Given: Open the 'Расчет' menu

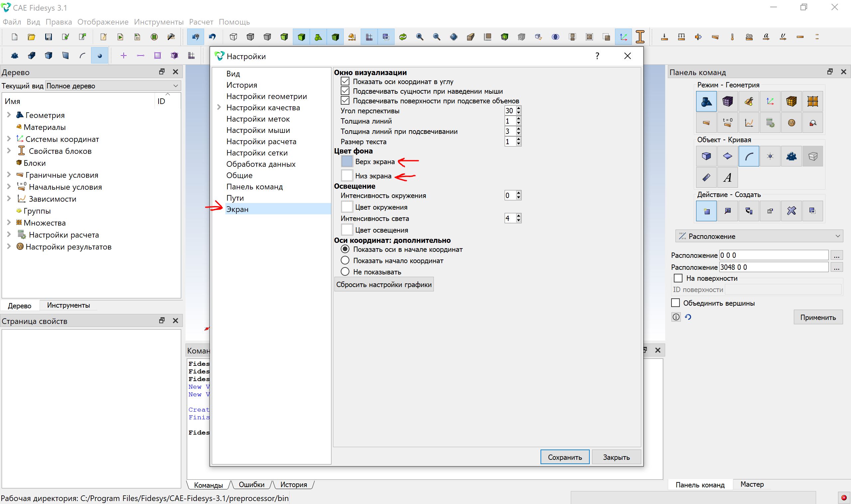Looking at the screenshot, I should 201,22.
